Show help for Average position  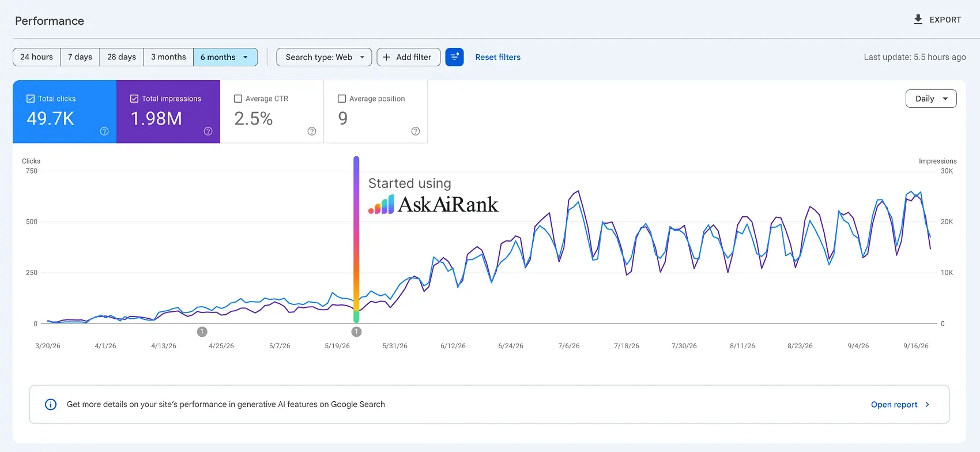[416, 131]
